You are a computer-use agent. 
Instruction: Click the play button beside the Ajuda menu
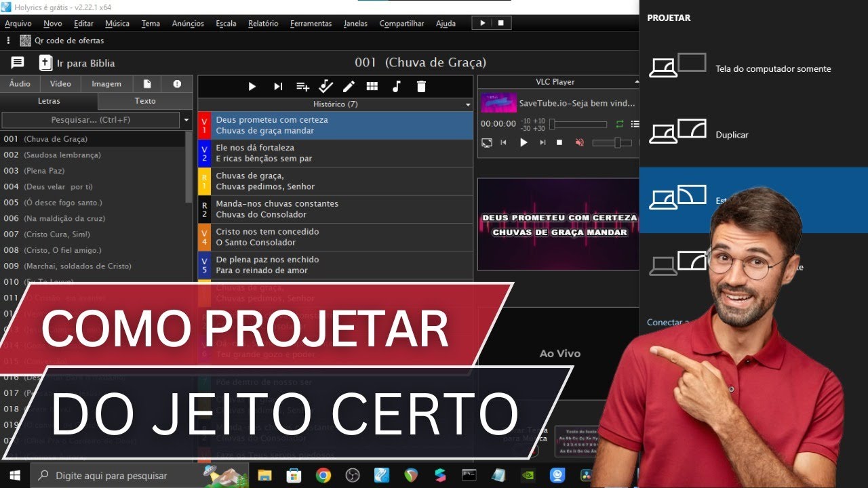[x=482, y=23]
